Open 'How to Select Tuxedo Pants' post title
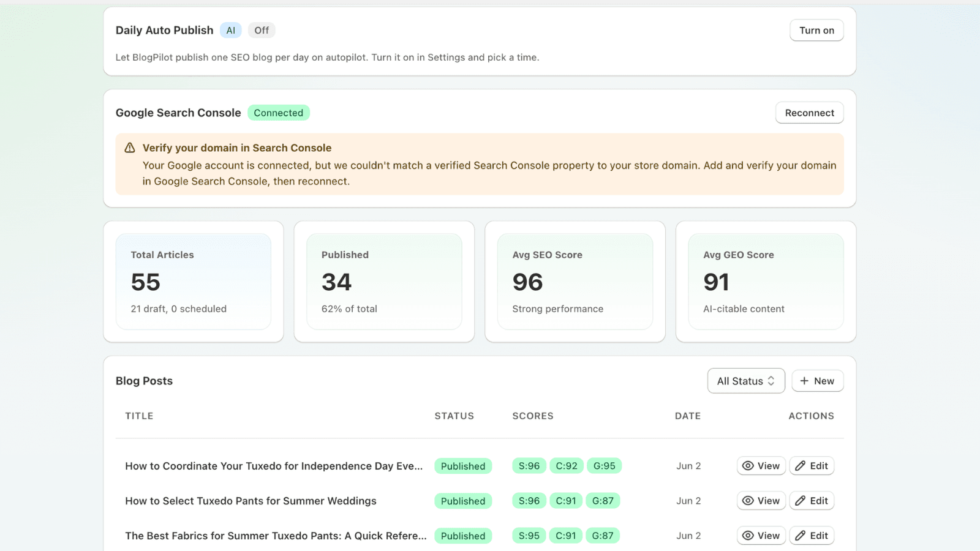This screenshot has height=551, width=980. pos(251,501)
